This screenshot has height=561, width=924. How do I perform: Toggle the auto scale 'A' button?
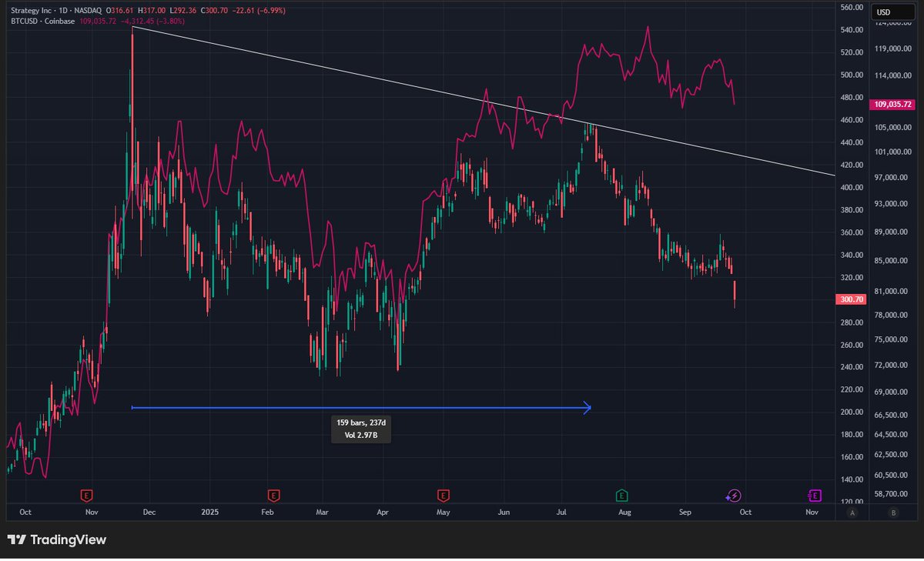851,512
